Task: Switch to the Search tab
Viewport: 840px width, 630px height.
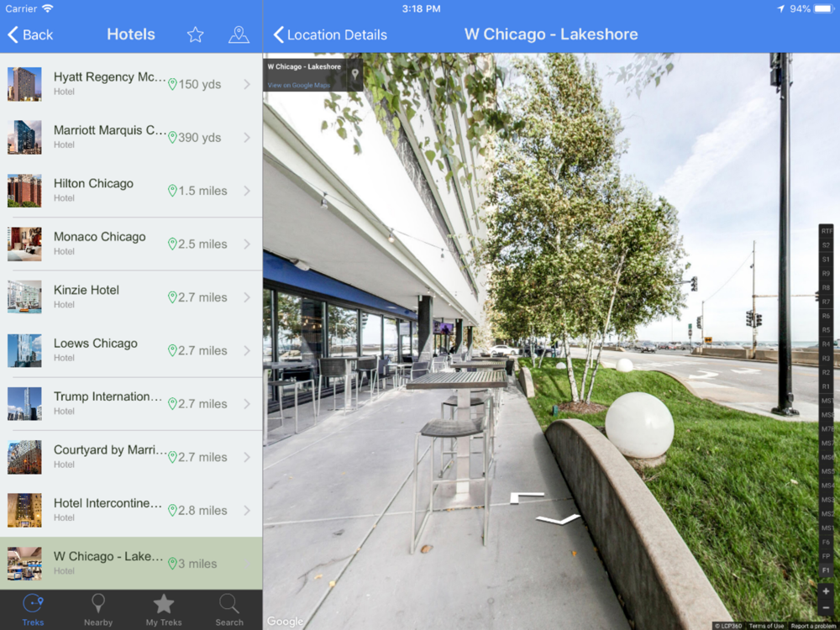Action: click(228, 610)
